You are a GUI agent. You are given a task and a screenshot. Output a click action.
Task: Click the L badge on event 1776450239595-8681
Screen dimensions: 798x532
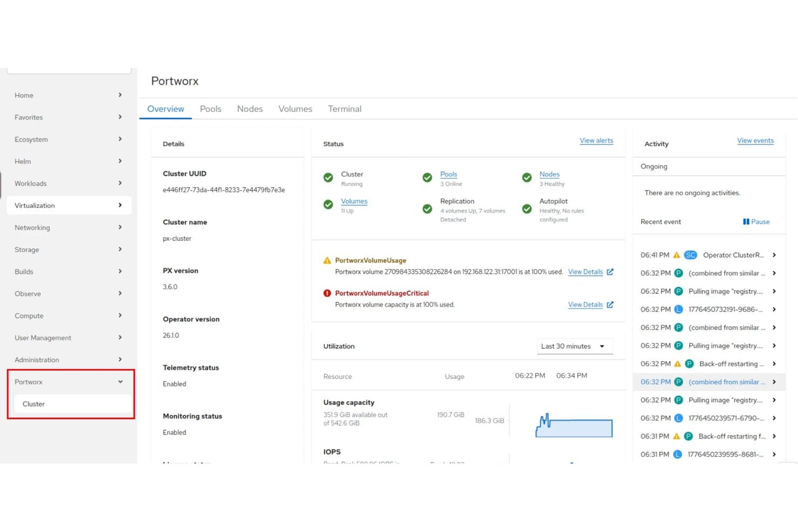click(x=678, y=454)
